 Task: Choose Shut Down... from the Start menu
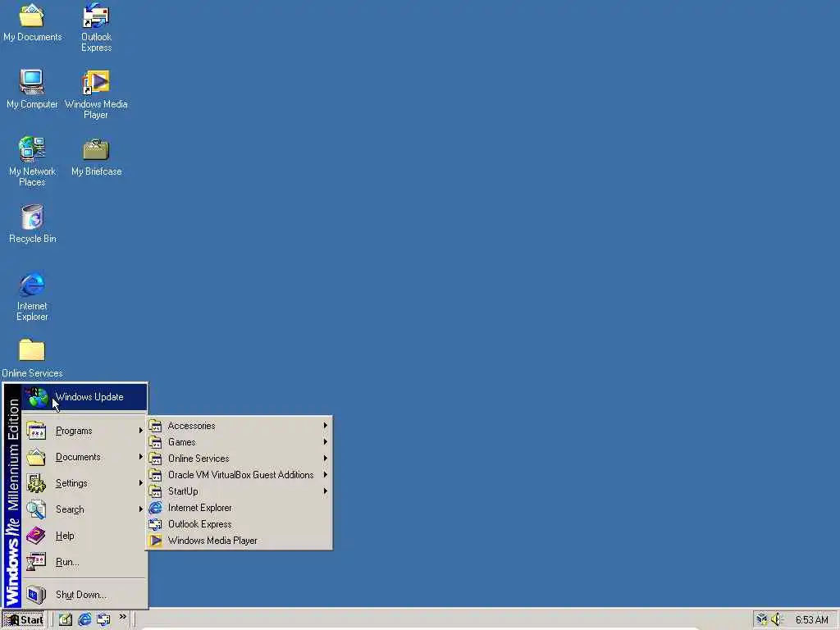point(84,595)
